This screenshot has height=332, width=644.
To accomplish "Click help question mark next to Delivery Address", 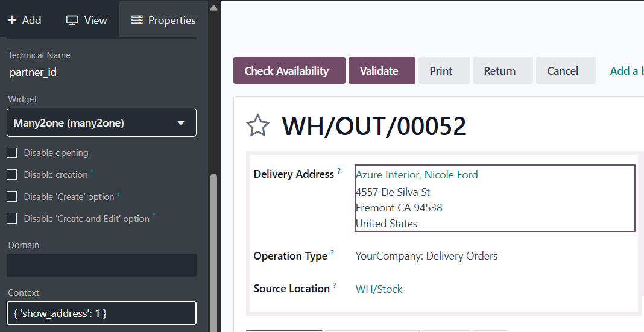I will click(339, 171).
